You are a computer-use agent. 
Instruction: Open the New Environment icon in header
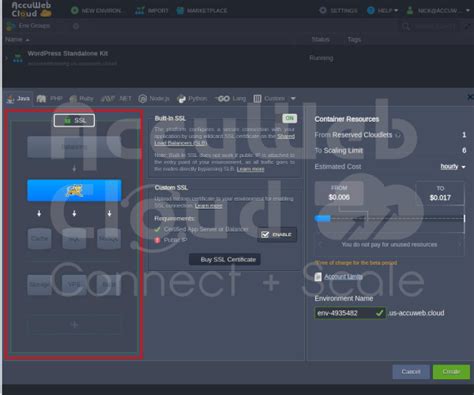(75, 10)
